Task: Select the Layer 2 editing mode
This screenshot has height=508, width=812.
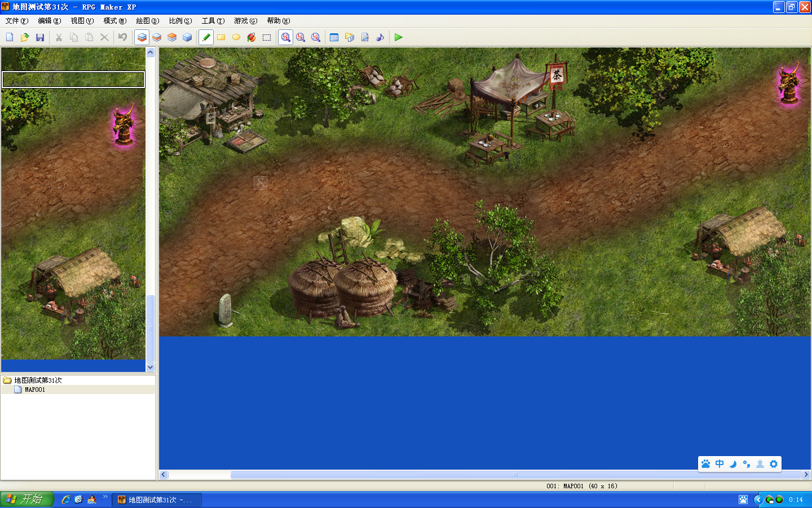Action: (157, 37)
